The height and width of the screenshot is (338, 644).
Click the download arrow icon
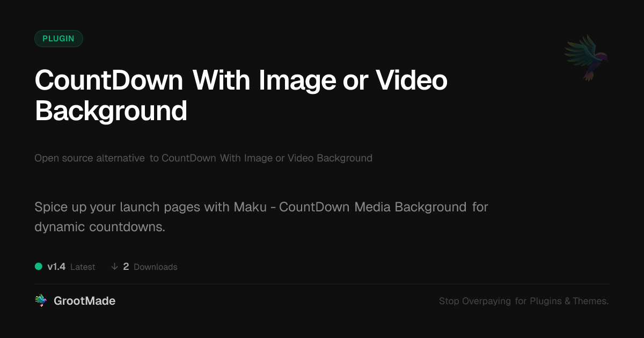[114, 267]
